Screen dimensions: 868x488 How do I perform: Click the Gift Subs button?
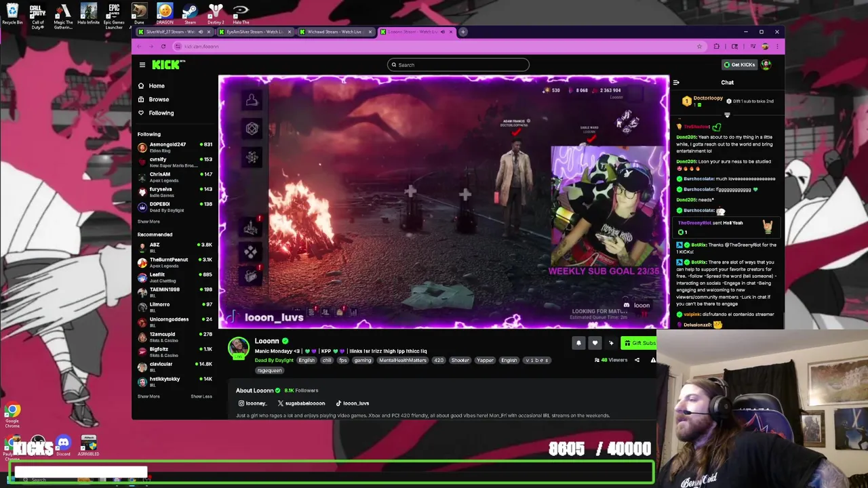pyautogui.click(x=639, y=343)
